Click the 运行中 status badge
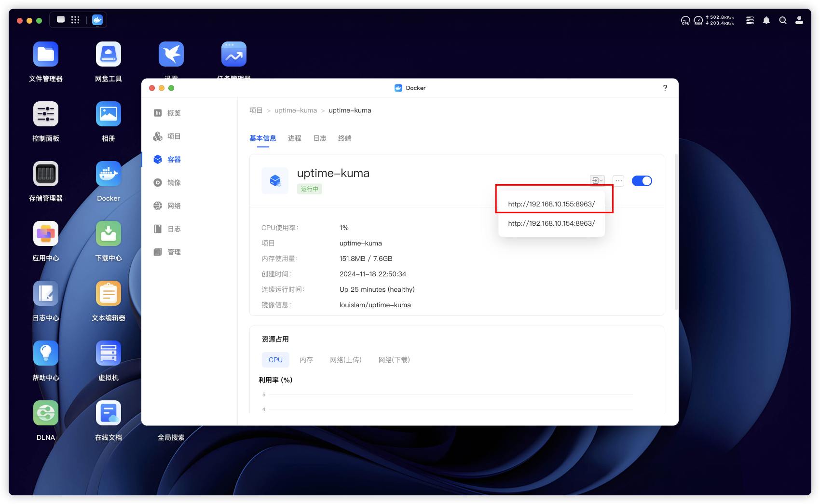820x504 pixels. click(310, 189)
